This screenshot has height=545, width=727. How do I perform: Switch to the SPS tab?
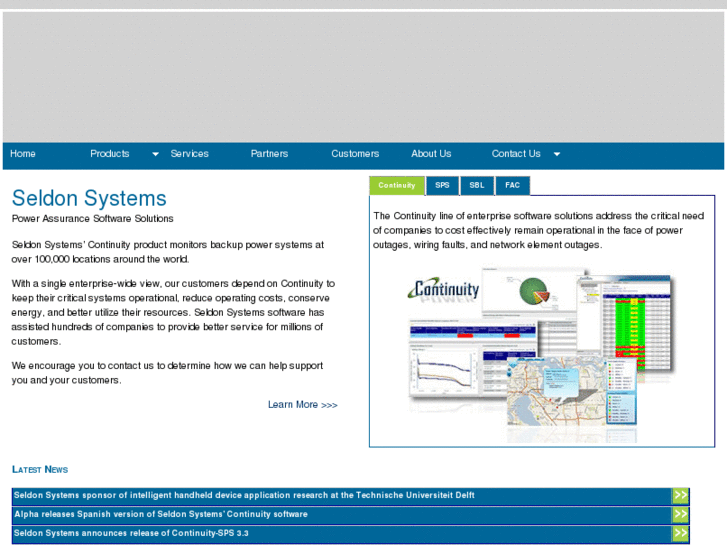[x=442, y=186]
